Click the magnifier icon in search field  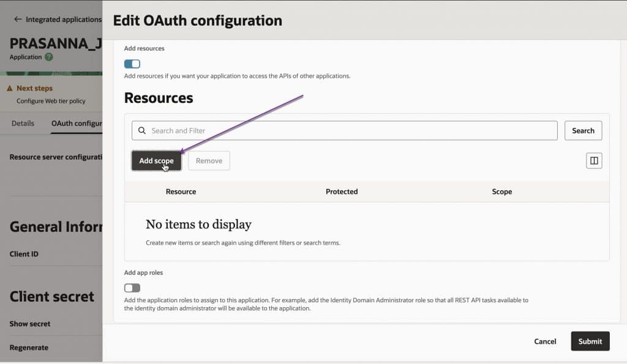coord(142,130)
